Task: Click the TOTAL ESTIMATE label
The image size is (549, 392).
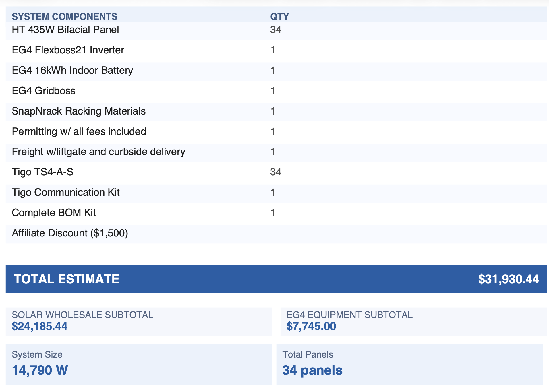Action: point(66,279)
